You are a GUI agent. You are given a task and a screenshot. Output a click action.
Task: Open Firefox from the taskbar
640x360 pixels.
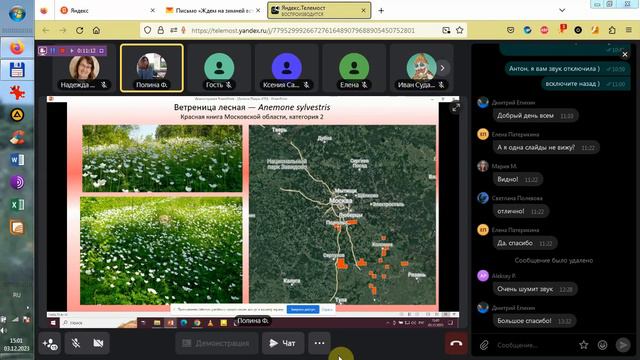pyautogui.click(x=17, y=48)
